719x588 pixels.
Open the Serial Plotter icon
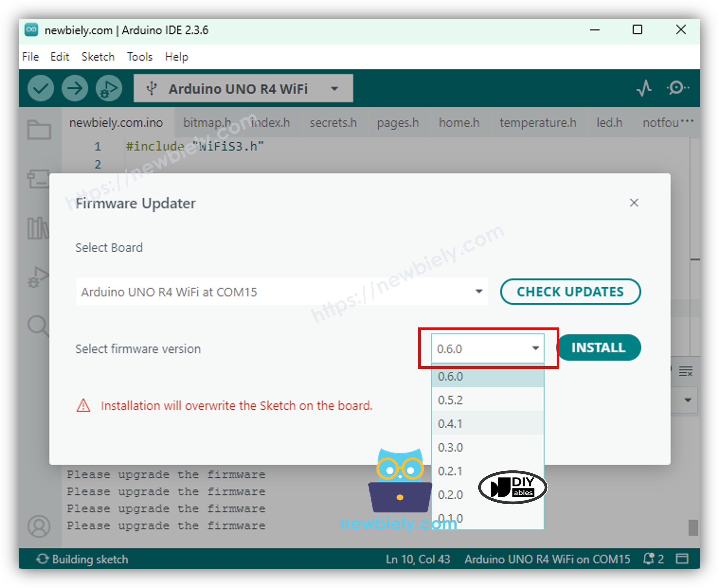(644, 88)
